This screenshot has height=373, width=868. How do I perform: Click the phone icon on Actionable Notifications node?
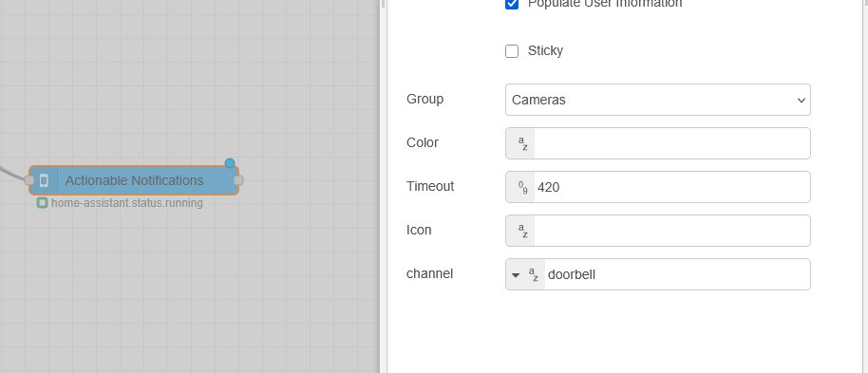[x=44, y=180]
